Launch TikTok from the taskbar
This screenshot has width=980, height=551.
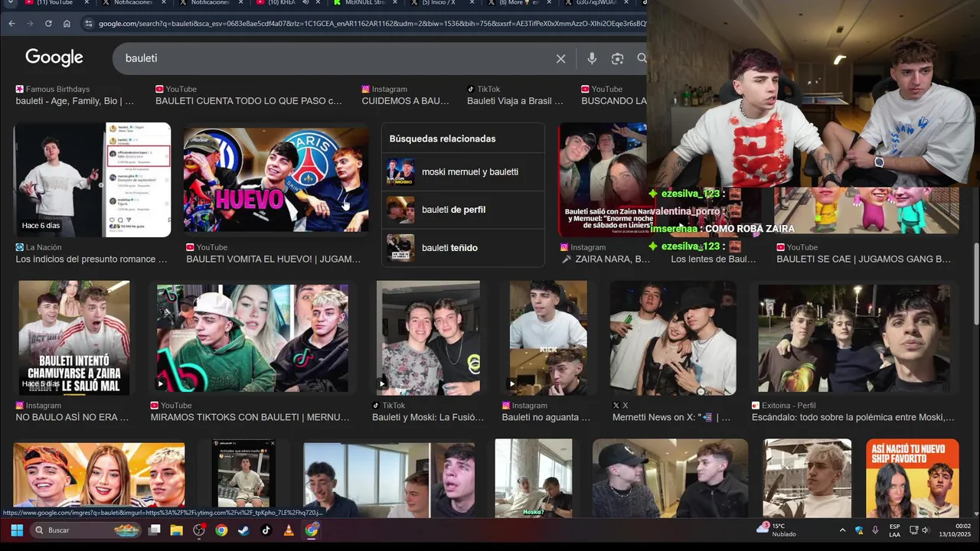(266, 530)
